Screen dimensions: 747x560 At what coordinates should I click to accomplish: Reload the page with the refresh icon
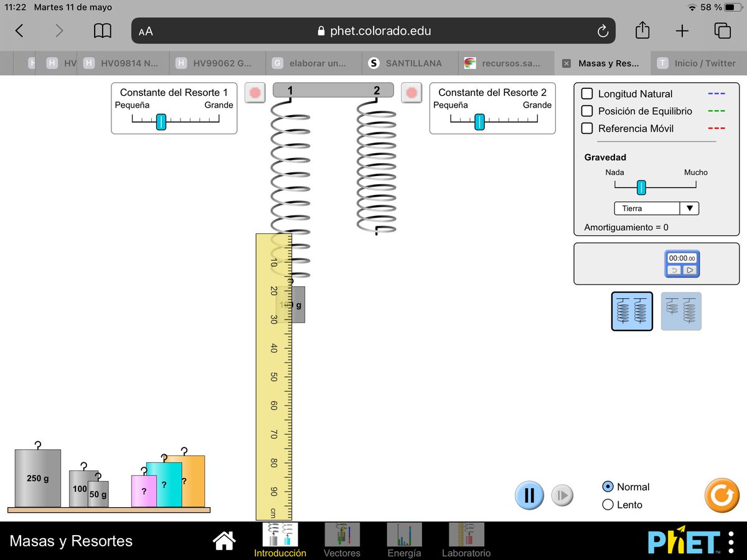click(x=602, y=31)
